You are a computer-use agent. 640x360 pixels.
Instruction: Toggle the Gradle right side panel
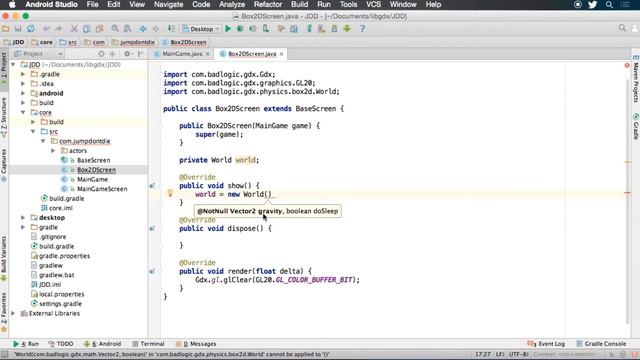tap(636, 127)
